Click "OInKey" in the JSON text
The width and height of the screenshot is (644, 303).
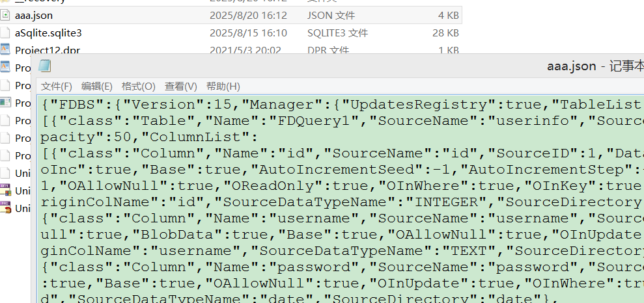point(565,186)
